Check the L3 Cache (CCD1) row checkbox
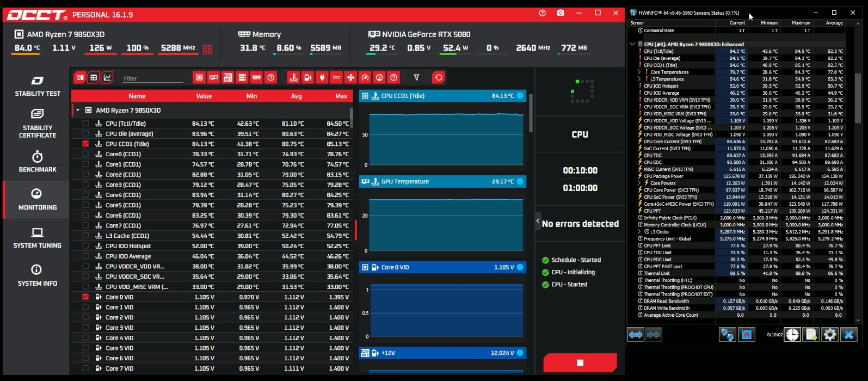 point(85,236)
